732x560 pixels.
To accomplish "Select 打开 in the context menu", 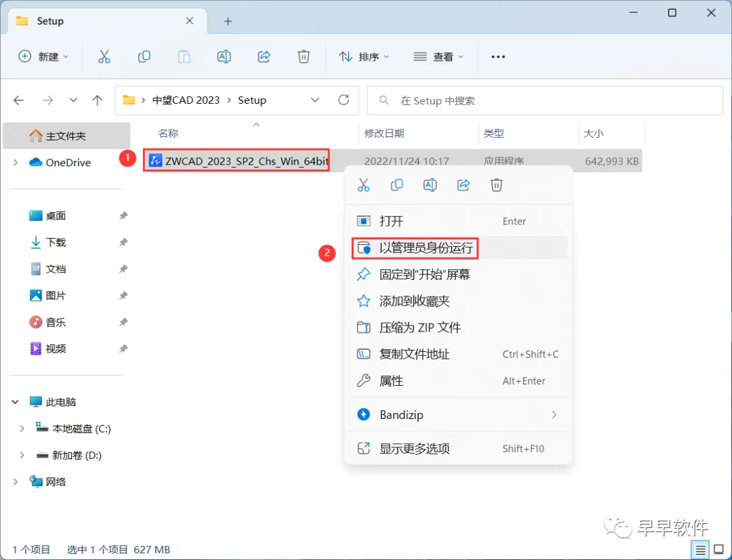I will coord(458,221).
